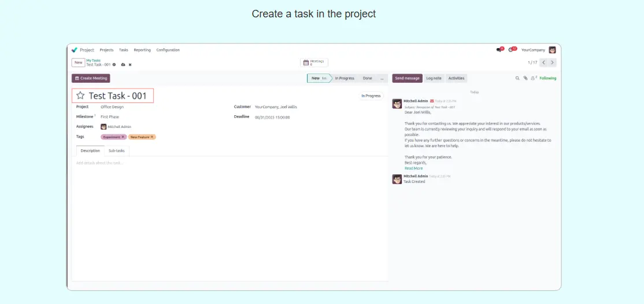Click the Create Meeting button
The width and height of the screenshot is (644, 304).
(91, 78)
